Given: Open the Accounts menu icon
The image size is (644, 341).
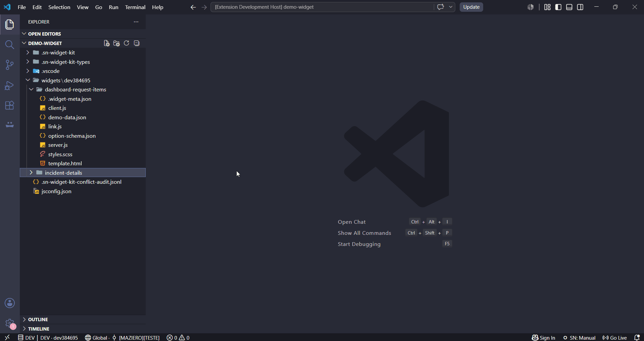Looking at the screenshot, I should pyautogui.click(x=10, y=303).
